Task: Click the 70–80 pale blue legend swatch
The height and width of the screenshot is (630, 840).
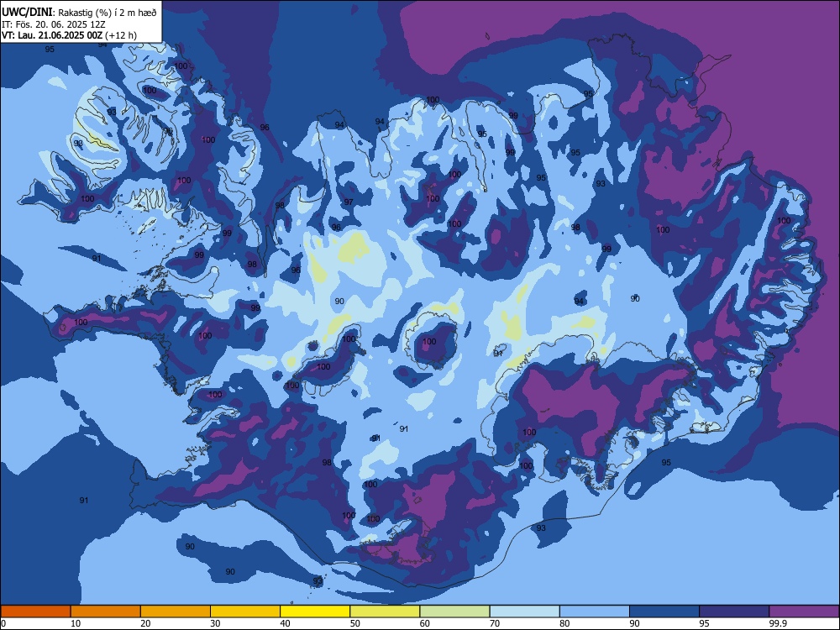Action: pos(524,612)
